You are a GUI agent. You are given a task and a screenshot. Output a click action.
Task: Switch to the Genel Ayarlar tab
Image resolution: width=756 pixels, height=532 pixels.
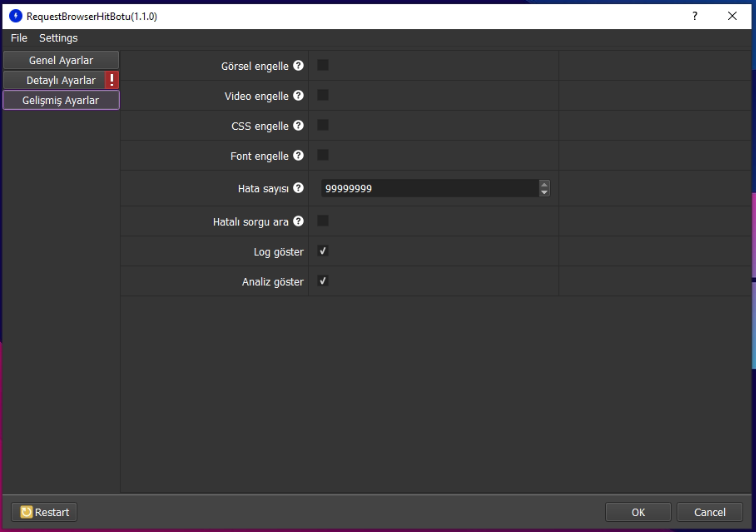point(61,60)
